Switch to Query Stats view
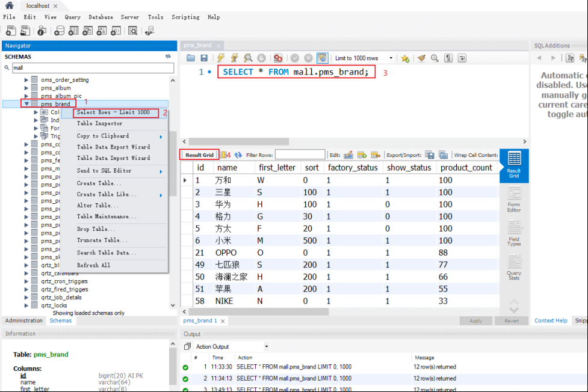 pos(514,267)
